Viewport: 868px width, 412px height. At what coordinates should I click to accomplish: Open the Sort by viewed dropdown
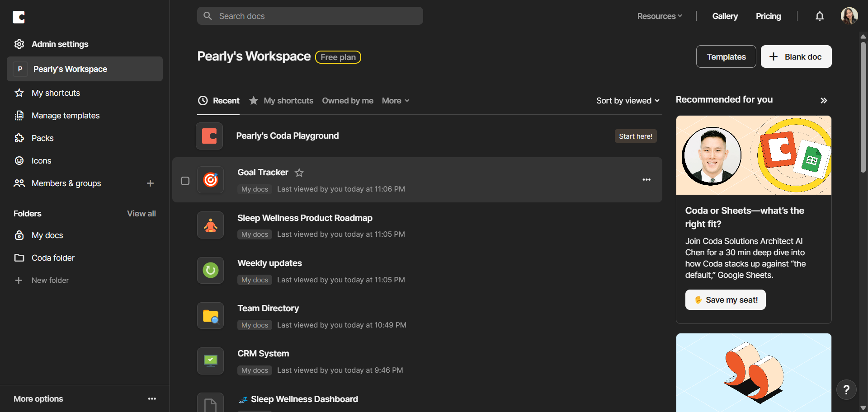point(627,101)
